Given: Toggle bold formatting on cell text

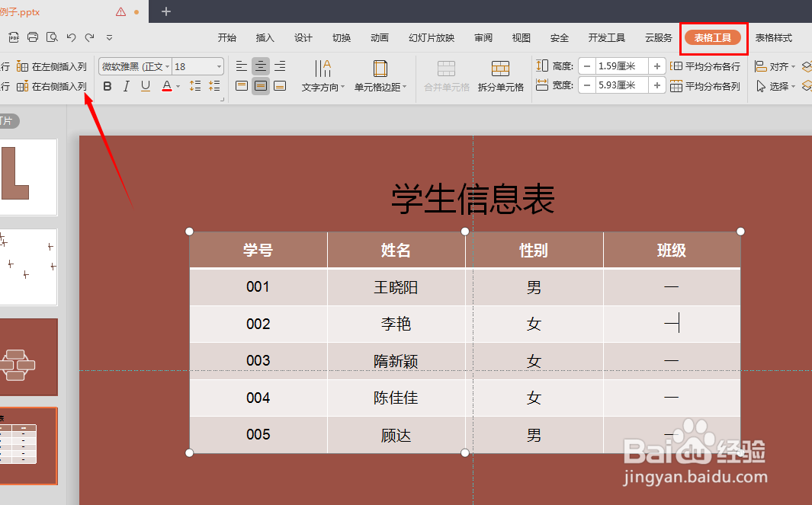Looking at the screenshot, I should [107, 86].
